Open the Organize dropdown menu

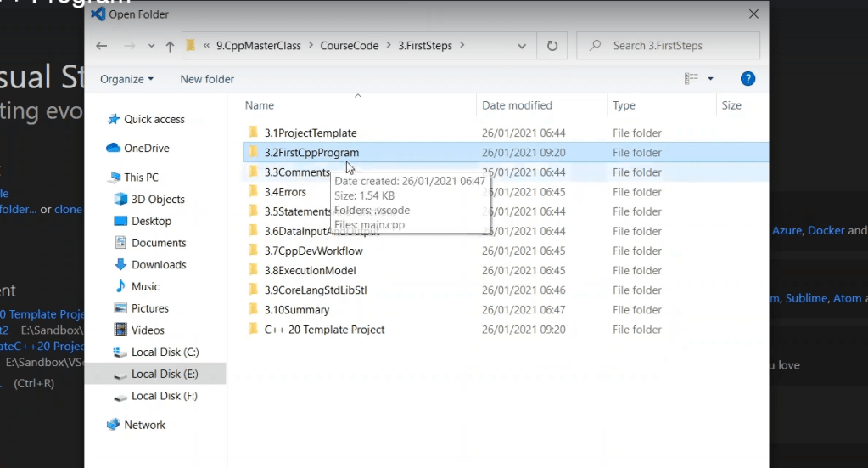click(126, 79)
